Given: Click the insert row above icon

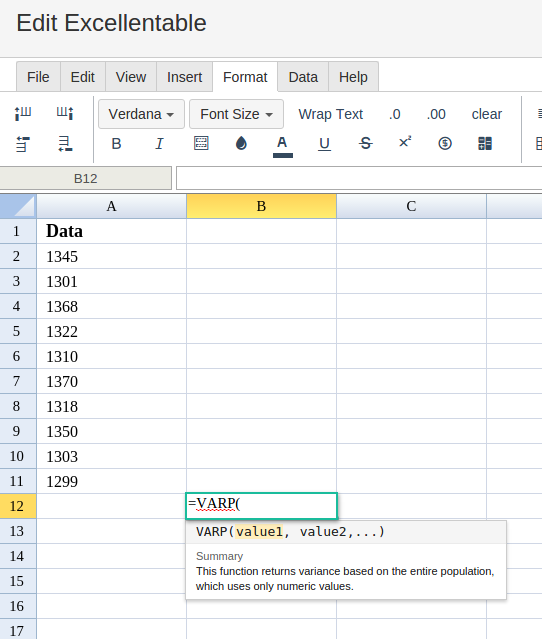Looking at the screenshot, I should (x=23, y=144).
